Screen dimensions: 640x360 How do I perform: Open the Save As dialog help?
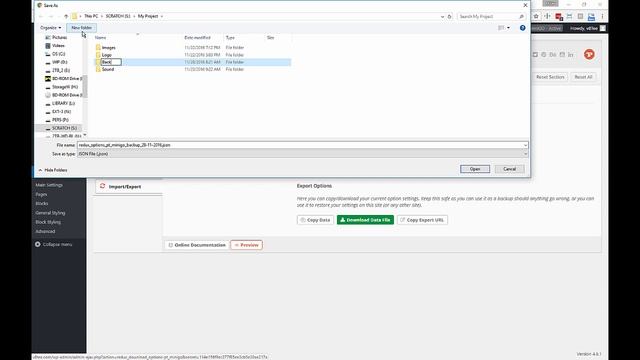pos(522,28)
